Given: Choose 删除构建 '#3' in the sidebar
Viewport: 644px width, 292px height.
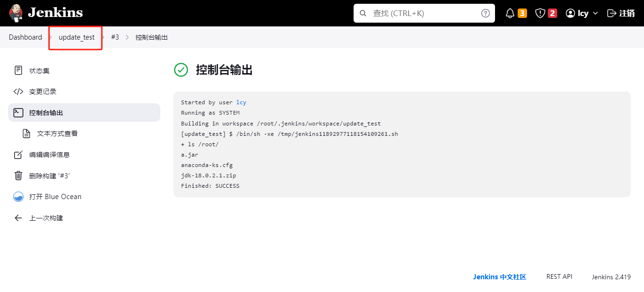Looking at the screenshot, I should [84, 175].
